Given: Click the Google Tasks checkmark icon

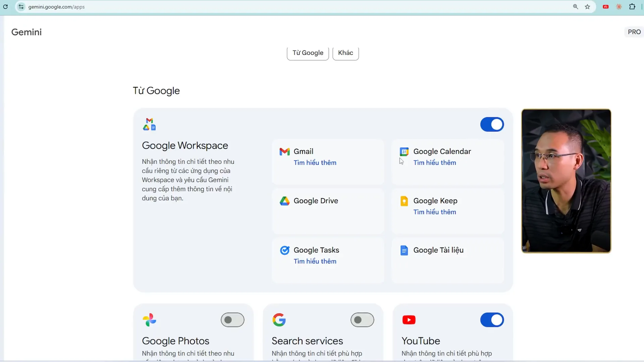Looking at the screenshot, I should [x=284, y=250].
